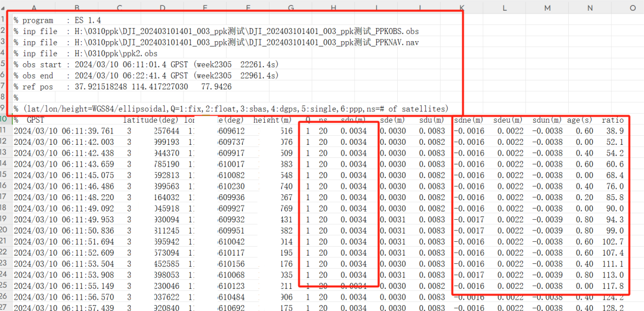
Task: Select column K header
Action: coord(462,8)
